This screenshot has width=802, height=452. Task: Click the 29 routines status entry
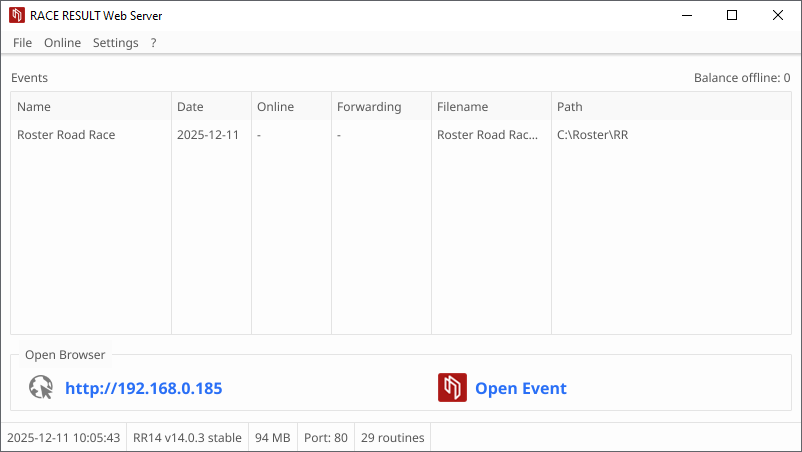coord(392,438)
